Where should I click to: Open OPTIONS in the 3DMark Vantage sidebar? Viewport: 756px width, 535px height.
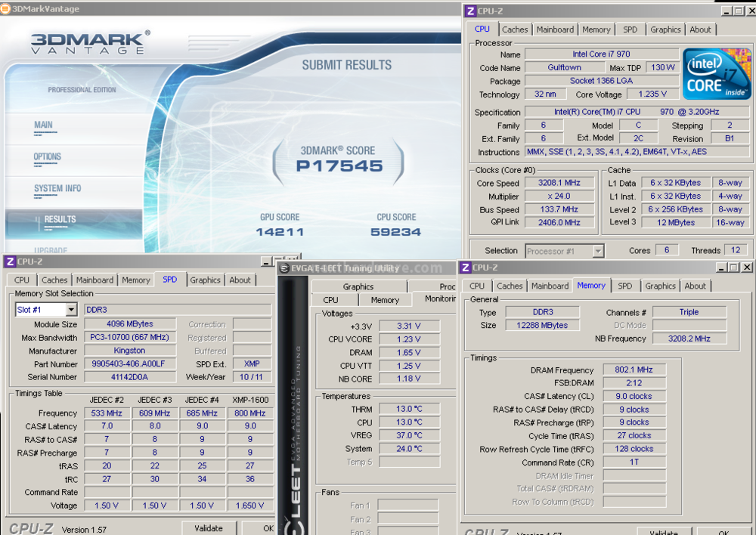click(x=47, y=156)
